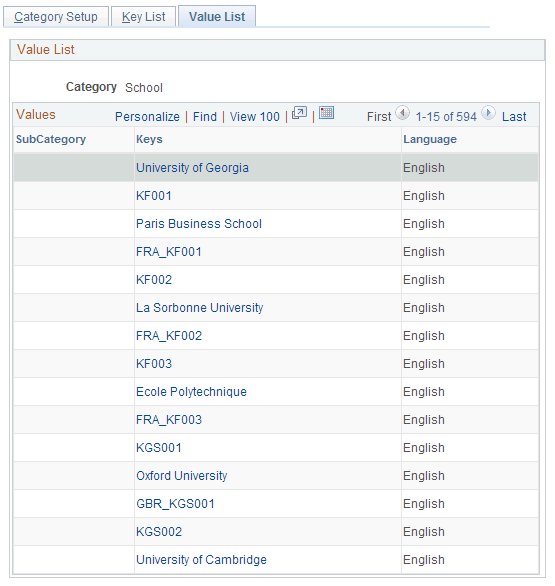
Task: Show previous rows arrow icon
Action: [403, 113]
